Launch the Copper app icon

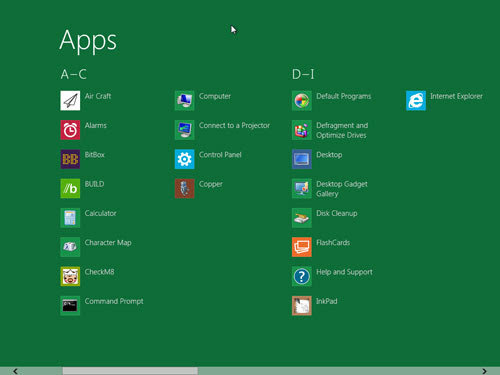[x=184, y=188]
